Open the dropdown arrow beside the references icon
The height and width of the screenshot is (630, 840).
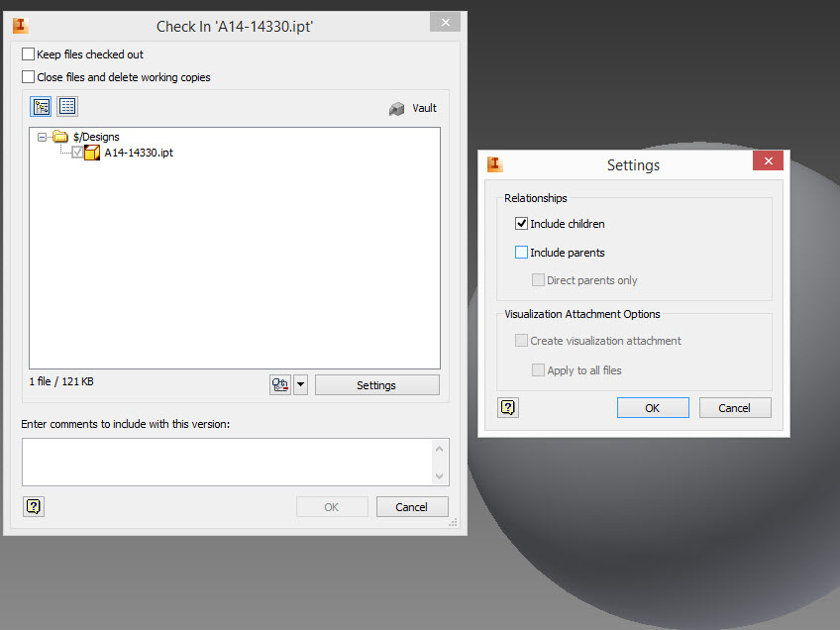pyautogui.click(x=300, y=384)
